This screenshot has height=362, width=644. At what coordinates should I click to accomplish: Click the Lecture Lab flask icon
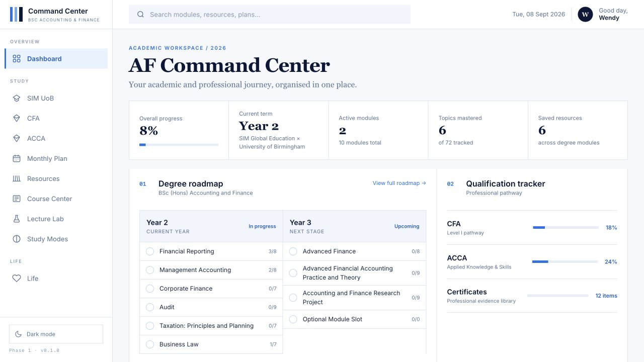coord(17,219)
